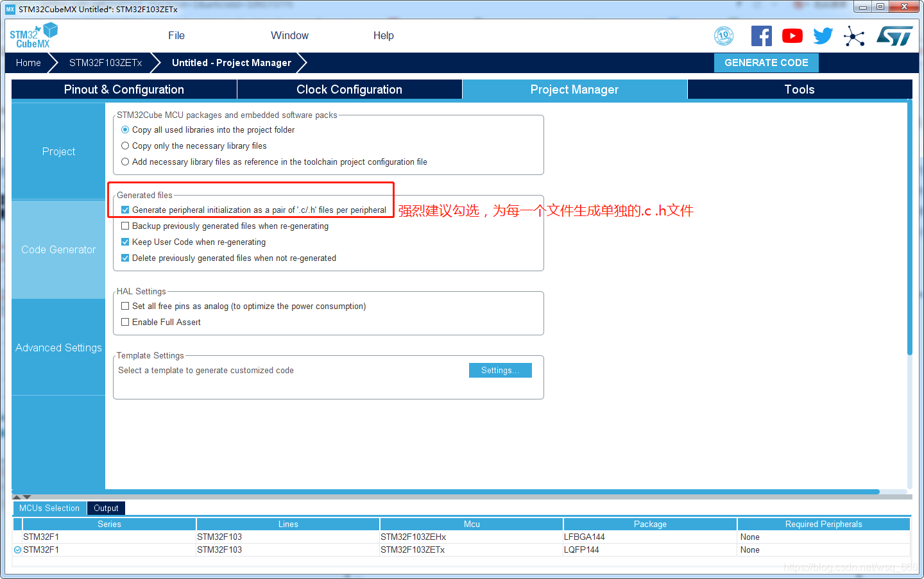This screenshot has width=924, height=579.
Task: Toggle Generate peripheral initialization as .c/.h pair
Action: click(x=125, y=210)
